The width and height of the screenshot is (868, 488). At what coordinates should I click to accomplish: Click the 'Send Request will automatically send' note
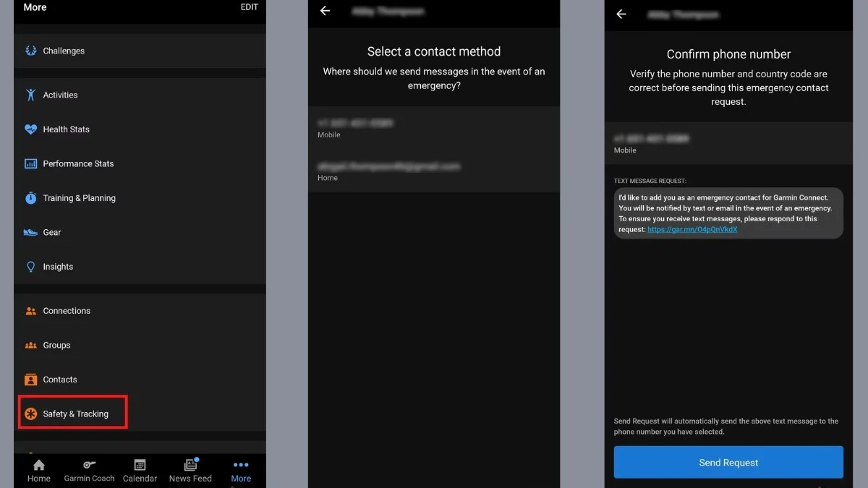point(726,427)
